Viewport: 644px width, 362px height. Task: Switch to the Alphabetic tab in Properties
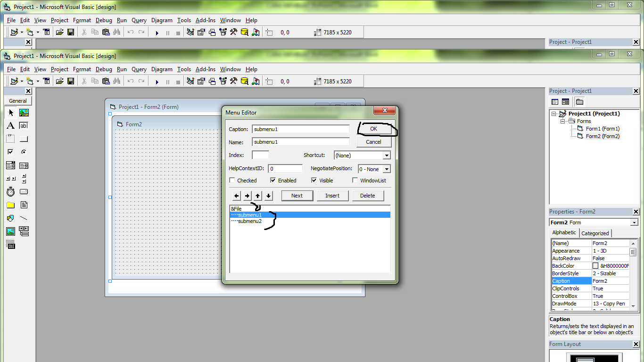pos(564,232)
